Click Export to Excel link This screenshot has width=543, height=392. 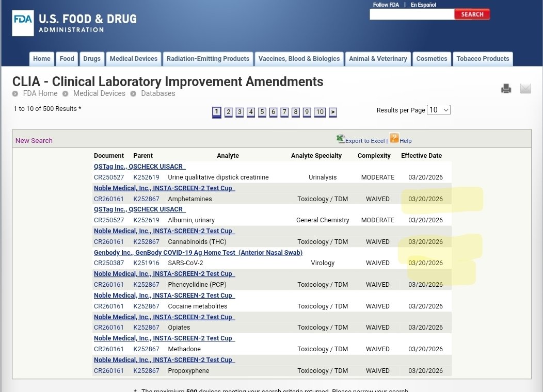coord(365,141)
